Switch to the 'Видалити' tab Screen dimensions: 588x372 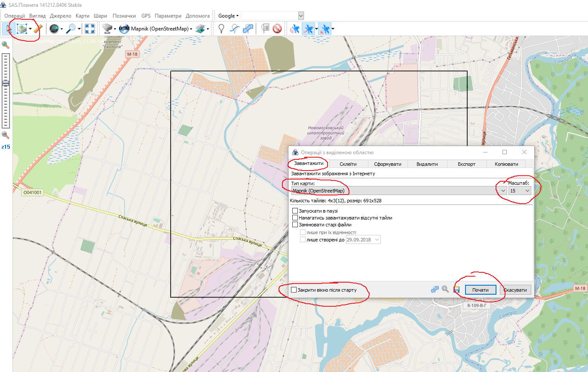point(427,164)
